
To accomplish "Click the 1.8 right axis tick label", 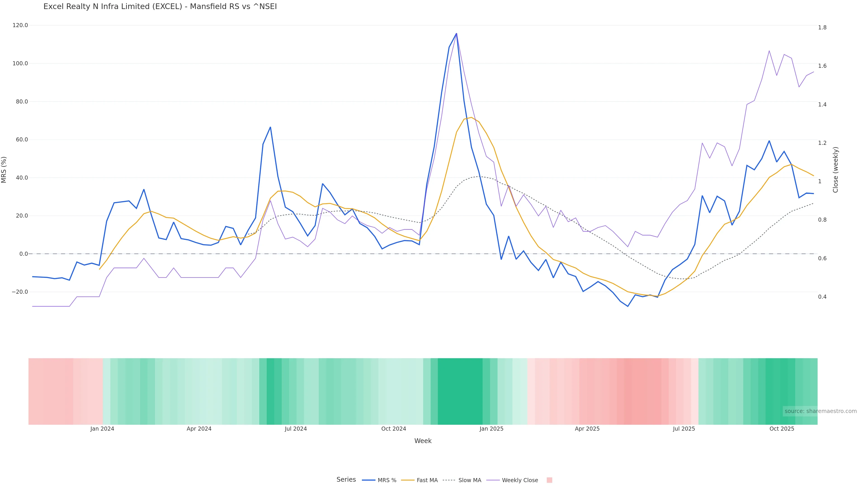I will (822, 28).
